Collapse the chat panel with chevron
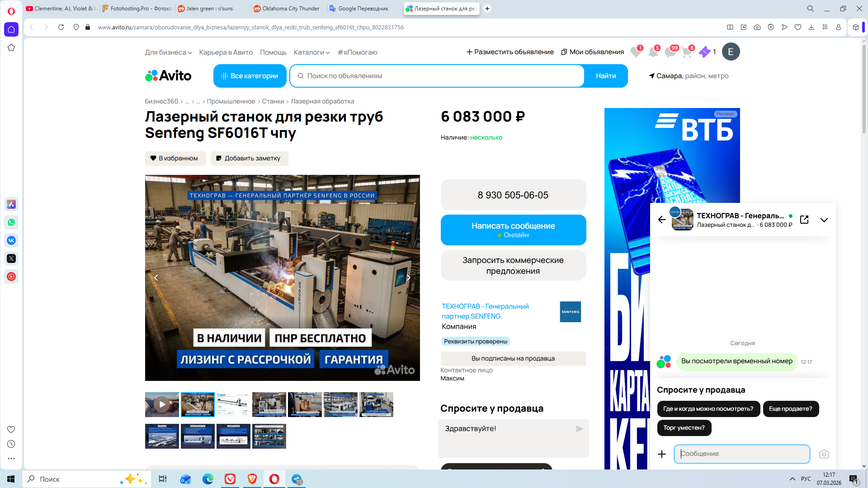Screen dimensions: 868x488 tap(824, 220)
